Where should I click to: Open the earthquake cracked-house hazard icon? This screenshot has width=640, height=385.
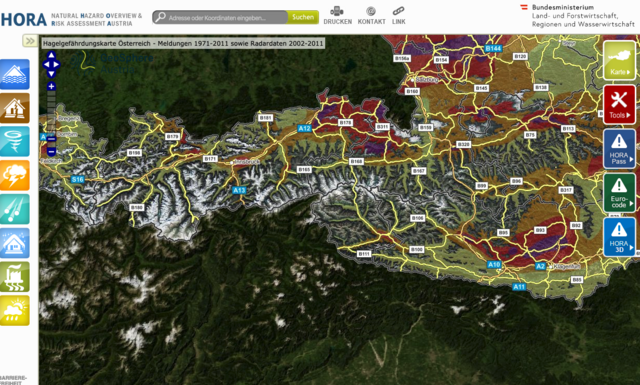point(15,108)
